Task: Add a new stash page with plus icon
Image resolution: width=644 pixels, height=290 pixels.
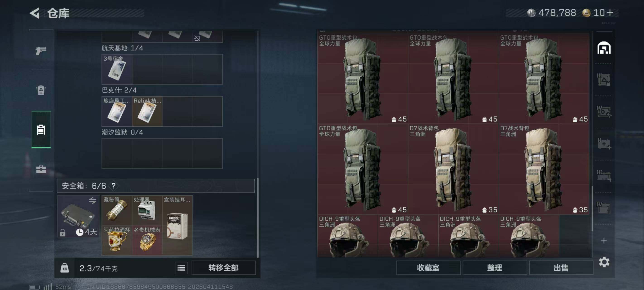Action: (x=604, y=241)
